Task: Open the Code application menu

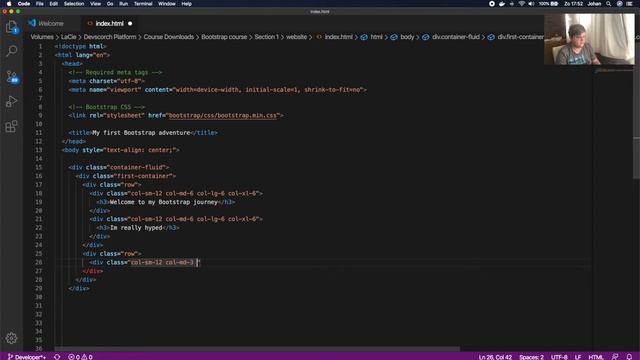Action: coord(24,4)
